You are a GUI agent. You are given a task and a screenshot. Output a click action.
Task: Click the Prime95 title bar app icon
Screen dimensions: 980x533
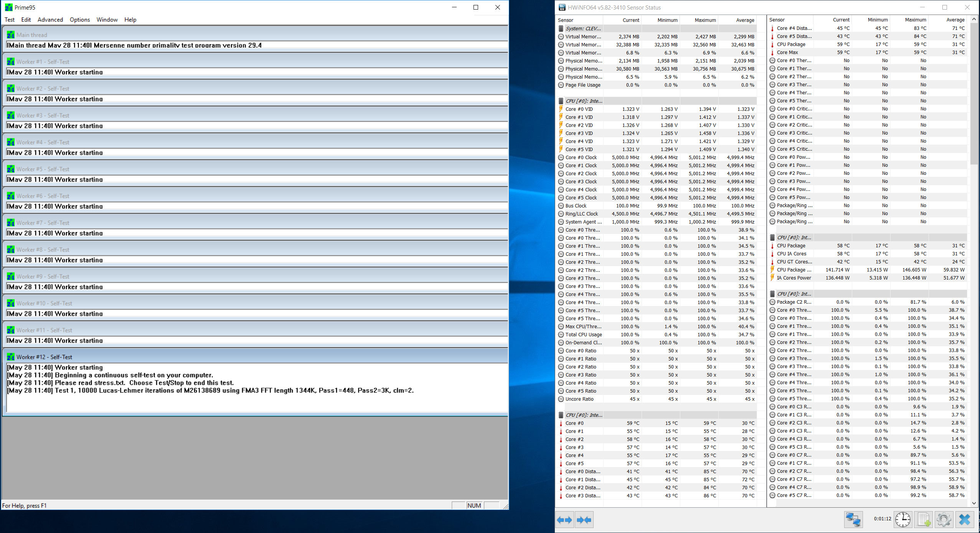tap(8, 7)
